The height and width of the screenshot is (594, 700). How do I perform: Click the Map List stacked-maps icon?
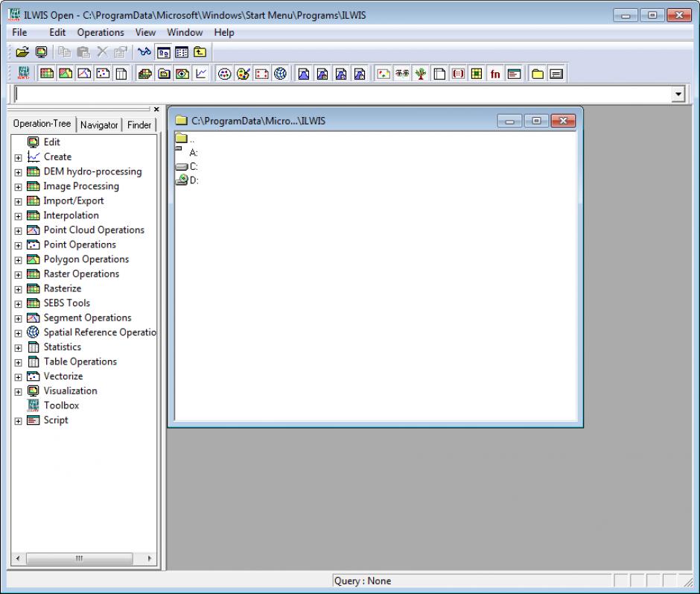[x=145, y=74]
